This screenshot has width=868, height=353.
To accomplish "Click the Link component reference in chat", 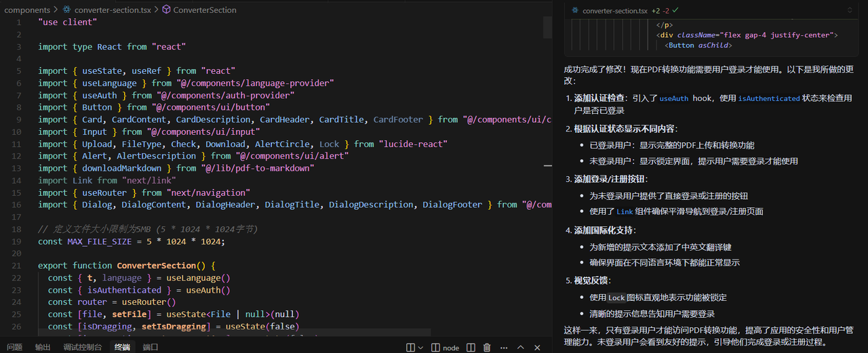I will point(625,211).
